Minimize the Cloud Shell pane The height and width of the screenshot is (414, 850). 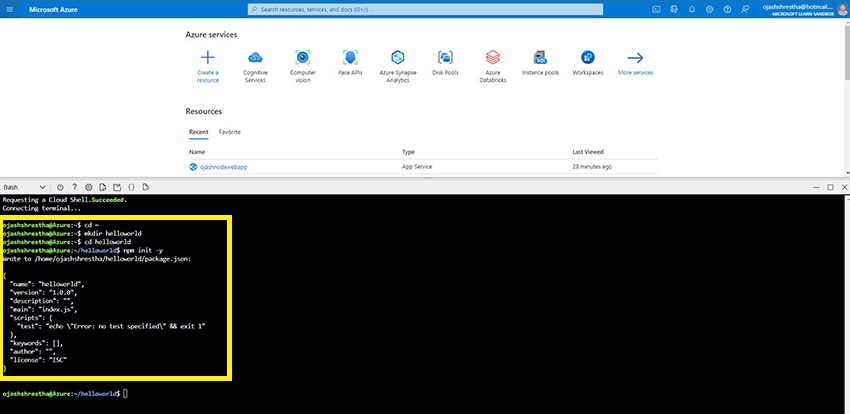point(816,187)
